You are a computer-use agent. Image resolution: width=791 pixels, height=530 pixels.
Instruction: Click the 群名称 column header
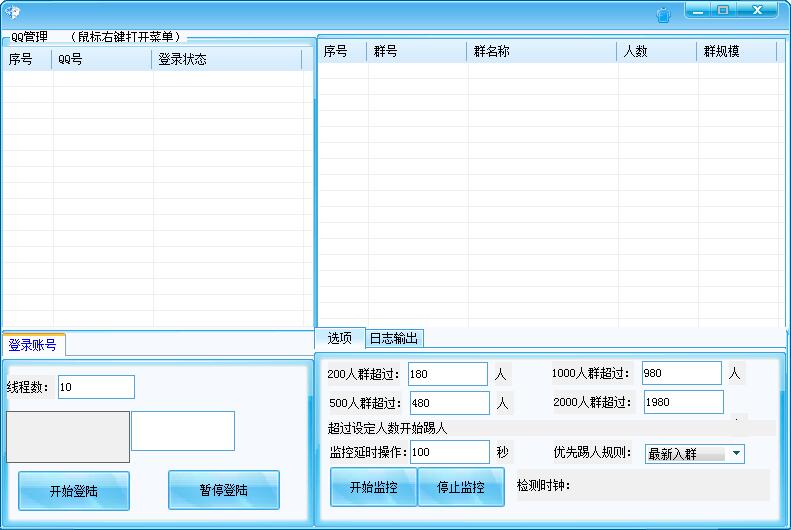[x=542, y=51]
